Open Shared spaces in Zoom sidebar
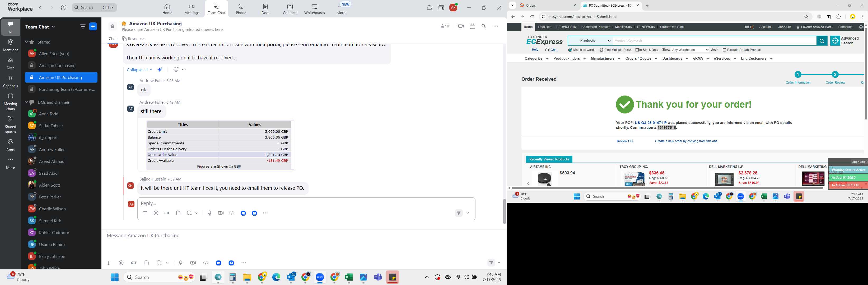The image size is (868, 285). click(x=11, y=125)
